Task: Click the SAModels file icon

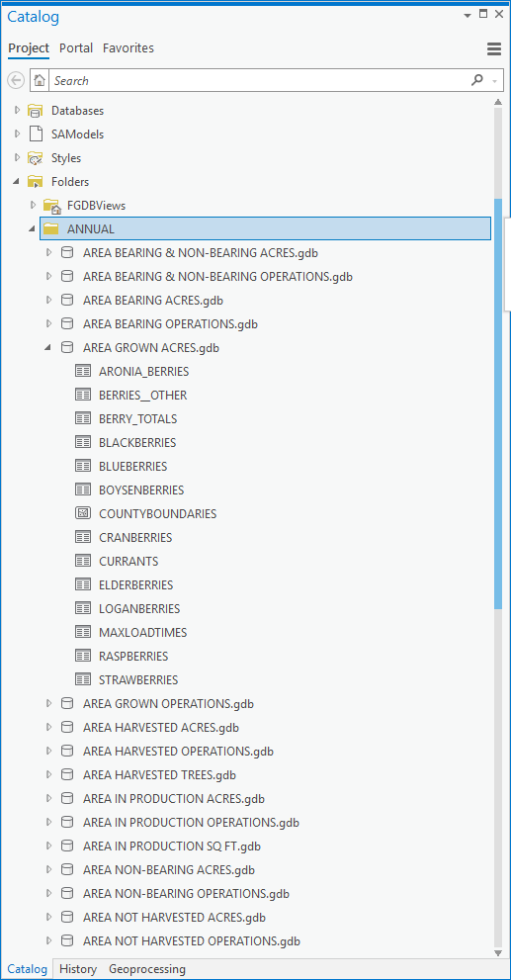Action: tap(36, 134)
